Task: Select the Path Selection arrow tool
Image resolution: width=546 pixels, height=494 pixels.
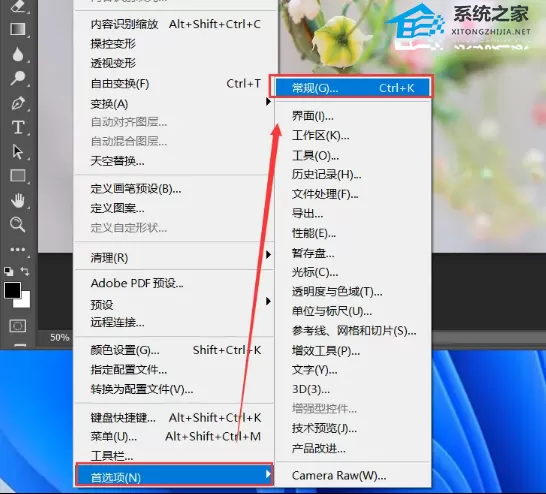Action: (x=18, y=152)
